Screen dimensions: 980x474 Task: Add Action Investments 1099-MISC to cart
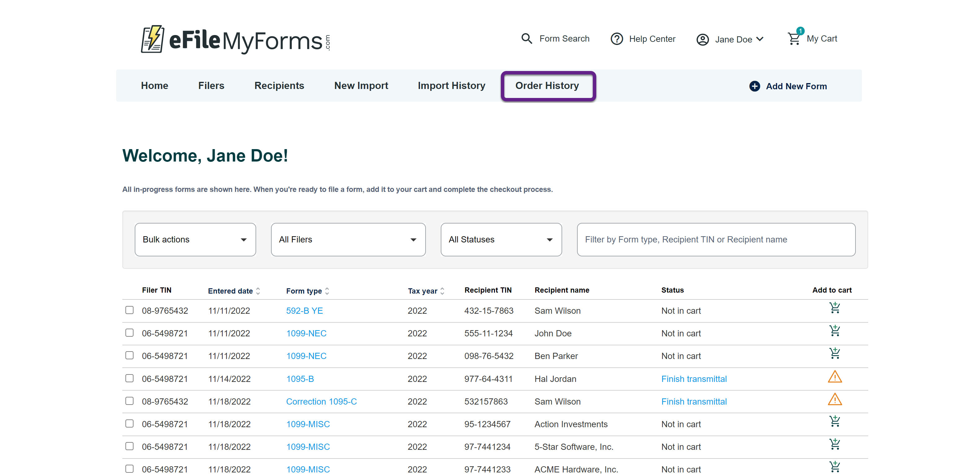tap(835, 422)
